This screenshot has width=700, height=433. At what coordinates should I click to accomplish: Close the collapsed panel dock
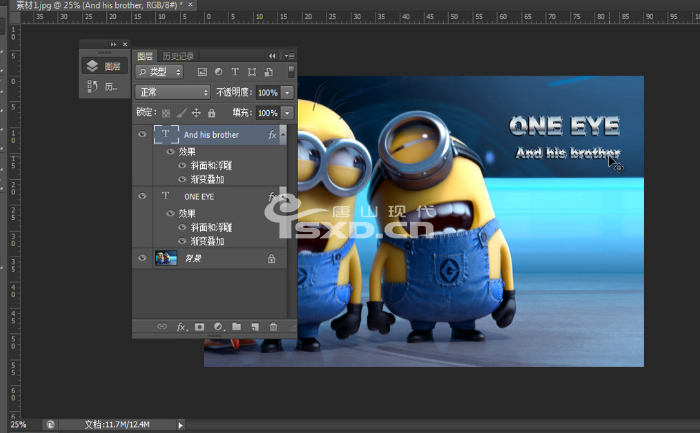125,44
